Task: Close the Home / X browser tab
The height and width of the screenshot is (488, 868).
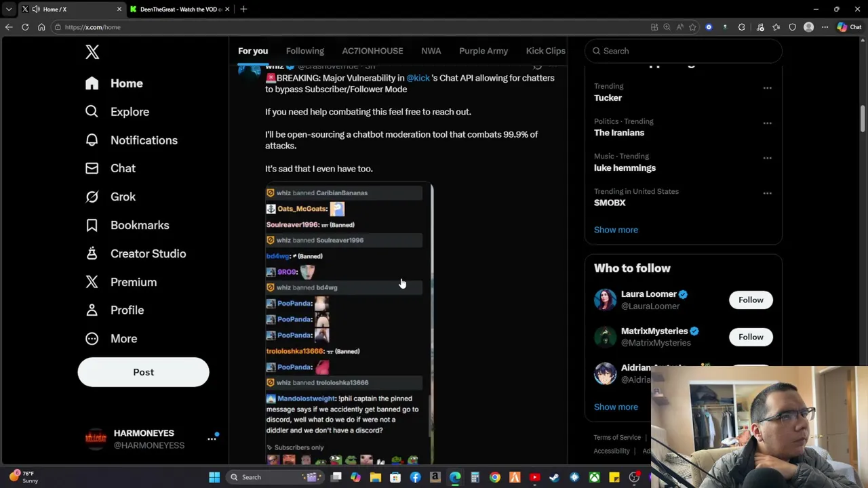Action: point(119,9)
